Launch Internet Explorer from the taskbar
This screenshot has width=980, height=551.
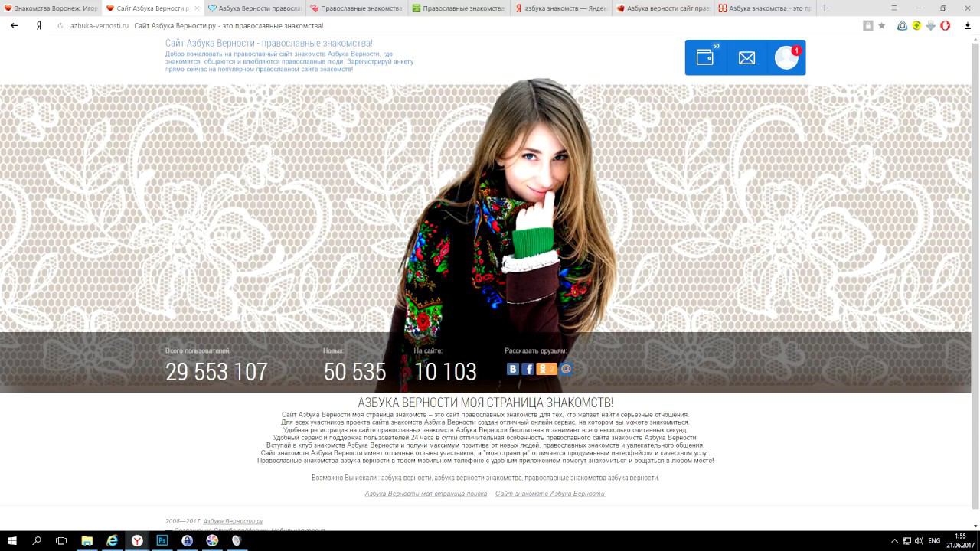(112, 540)
